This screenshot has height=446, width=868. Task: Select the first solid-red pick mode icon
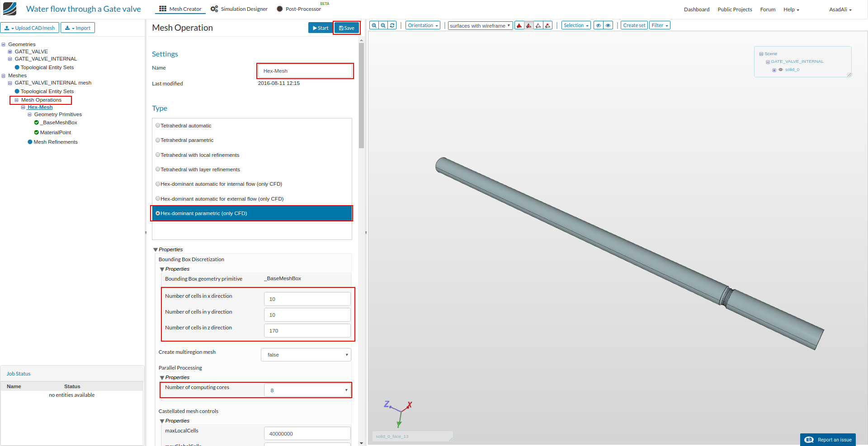(519, 25)
